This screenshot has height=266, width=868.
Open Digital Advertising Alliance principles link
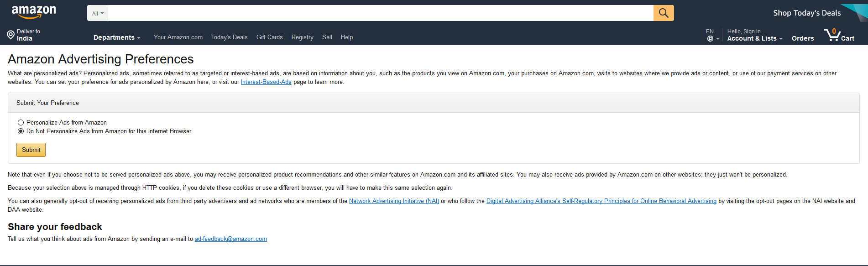point(601,201)
